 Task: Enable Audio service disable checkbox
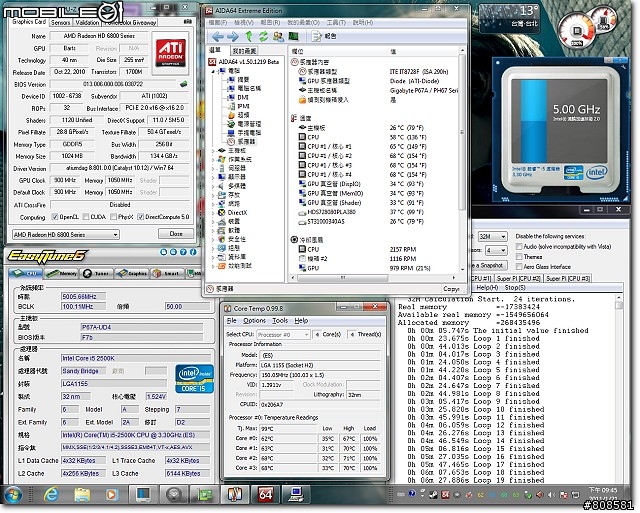point(519,247)
